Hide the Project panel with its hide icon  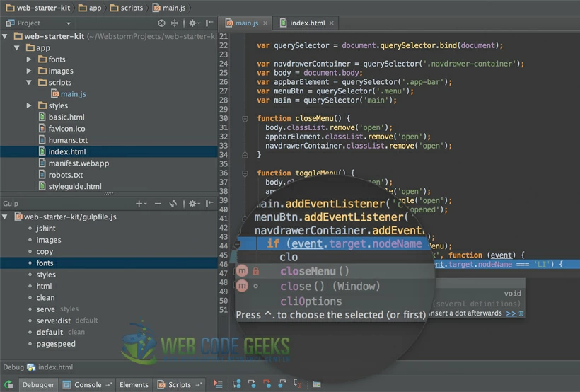209,23
